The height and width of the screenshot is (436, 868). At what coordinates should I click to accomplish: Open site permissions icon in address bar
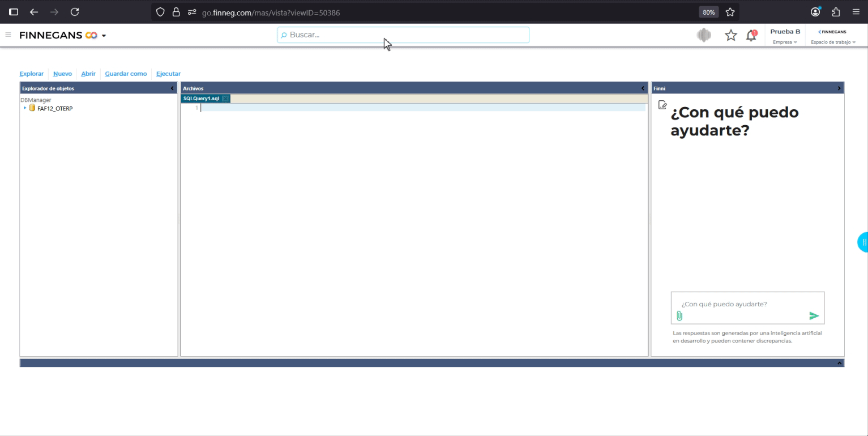[192, 12]
